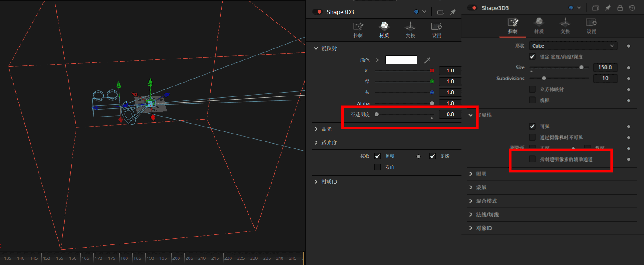The height and width of the screenshot is (265, 644).
Task: Click keyframe diamond next to Size
Action: click(x=629, y=68)
